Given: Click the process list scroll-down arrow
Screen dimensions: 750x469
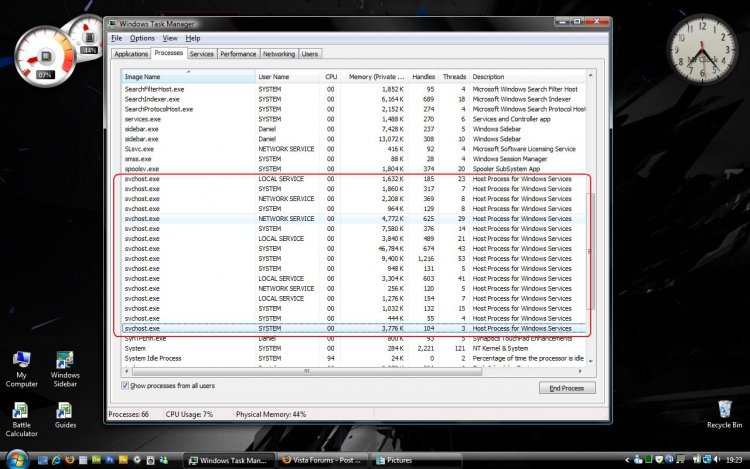Looking at the screenshot, I should point(591,361).
